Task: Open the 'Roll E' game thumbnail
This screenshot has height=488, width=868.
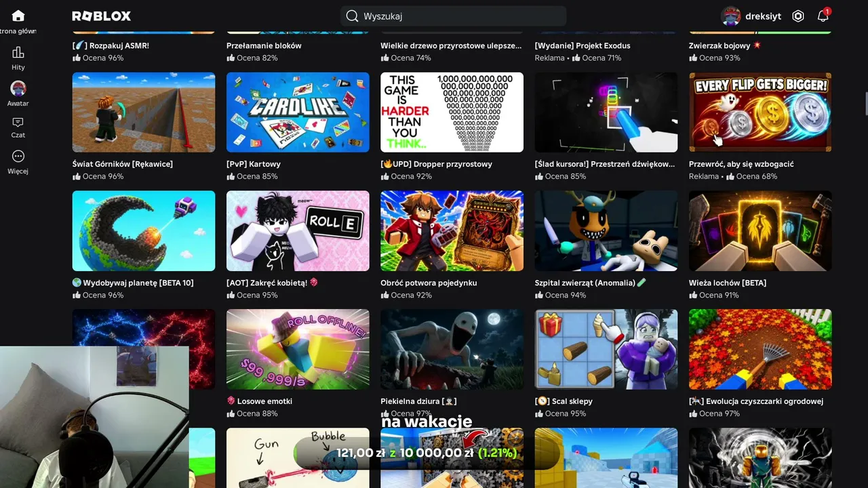Action: pyautogui.click(x=298, y=231)
